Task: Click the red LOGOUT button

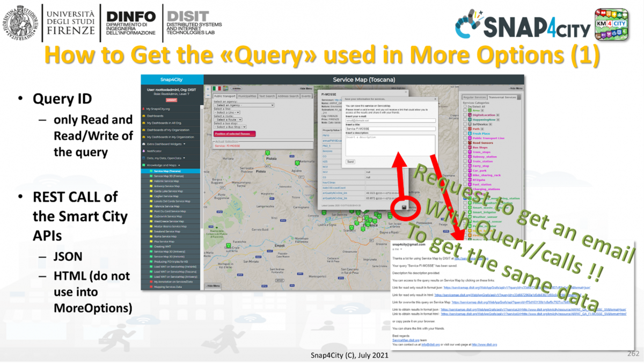Action: 171,100
